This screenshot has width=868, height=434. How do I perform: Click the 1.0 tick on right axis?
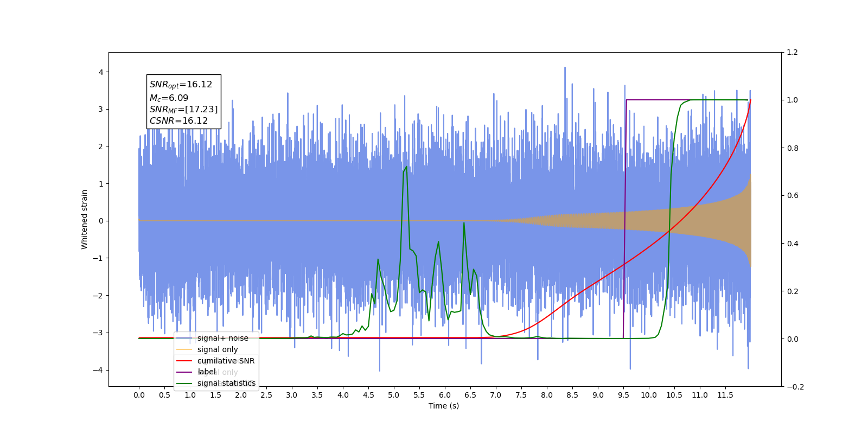point(792,100)
